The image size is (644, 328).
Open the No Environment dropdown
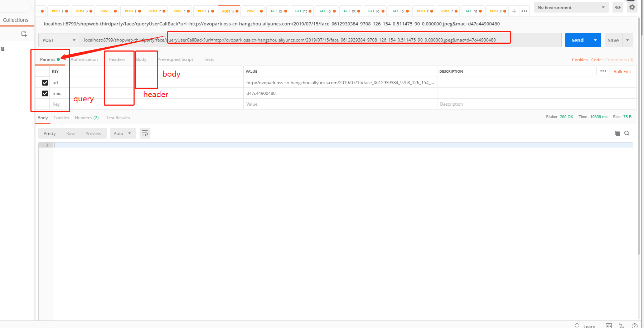(571, 7)
